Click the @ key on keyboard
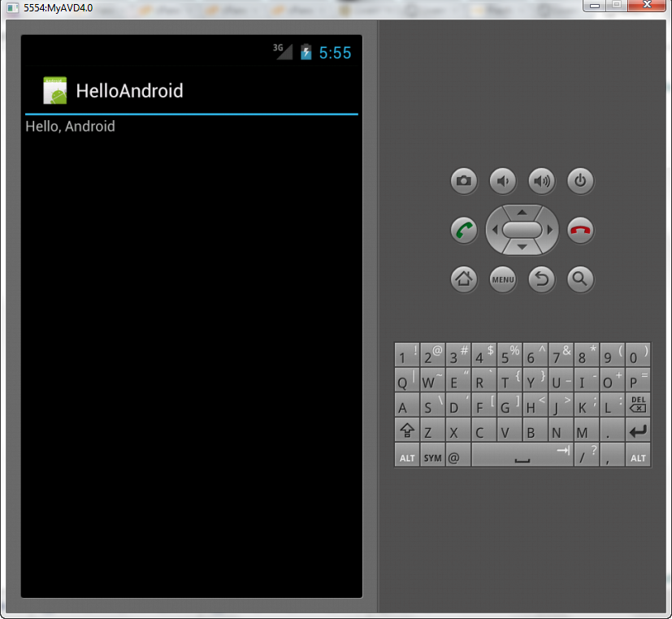672x619 pixels. coord(458,455)
